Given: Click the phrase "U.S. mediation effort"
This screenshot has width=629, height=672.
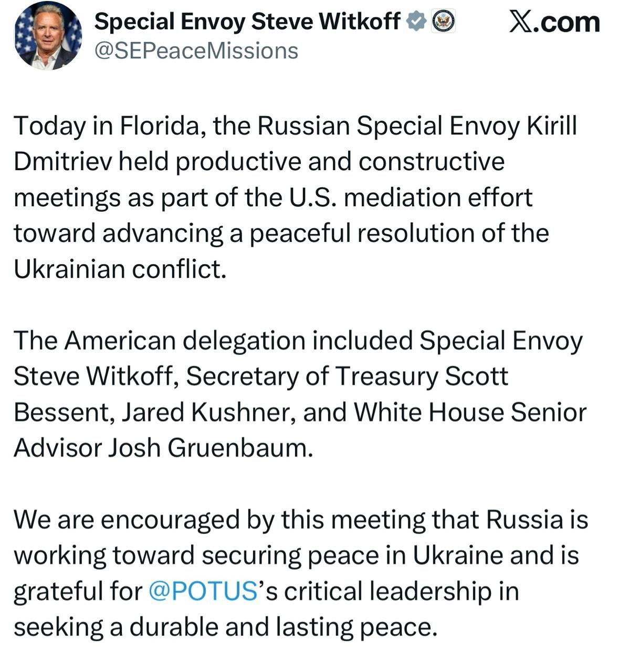Looking at the screenshot, I should point(411,198).
